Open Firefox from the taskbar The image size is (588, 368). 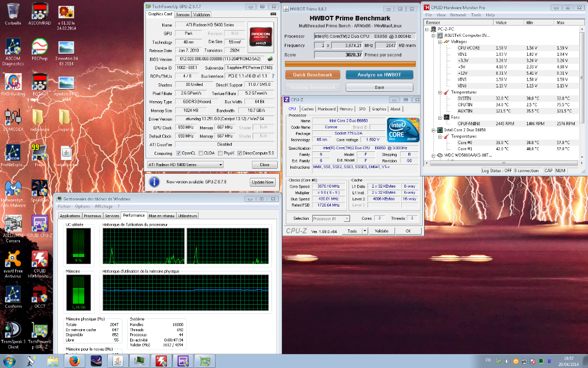[74, 361]
